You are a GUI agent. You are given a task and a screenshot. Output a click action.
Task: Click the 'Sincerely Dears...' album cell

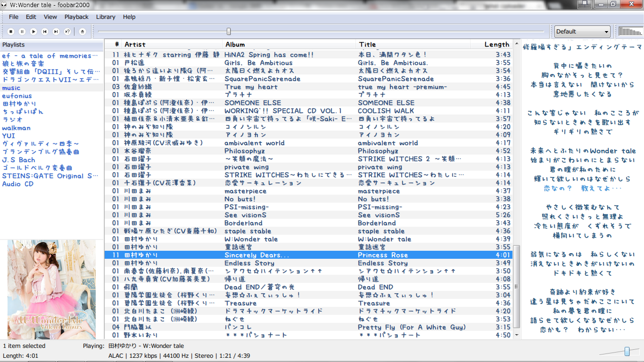coord(257,255)
